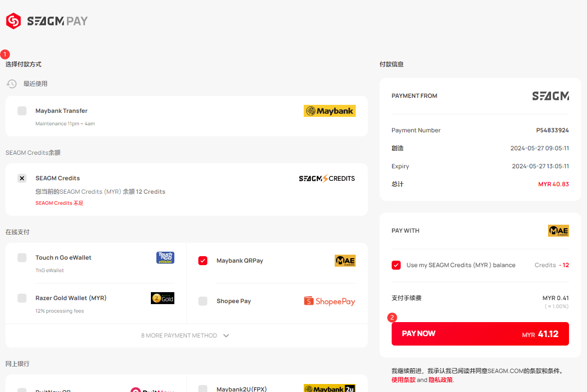Select the Maybank Transfer checkbox
Viewport: 587px width, 392px height.
(x=22, y=111)
